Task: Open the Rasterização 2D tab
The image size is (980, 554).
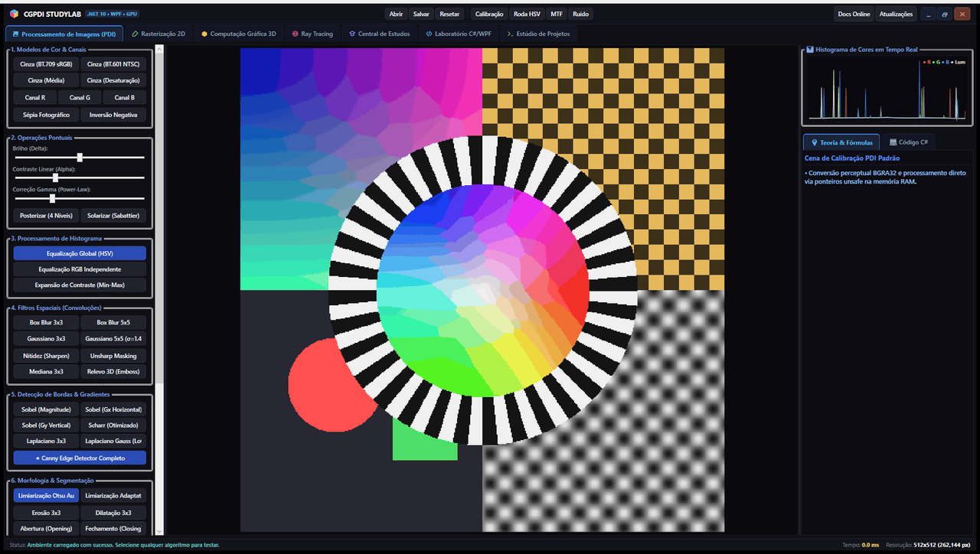Action: pyautogui.click(x=158, y=34)
